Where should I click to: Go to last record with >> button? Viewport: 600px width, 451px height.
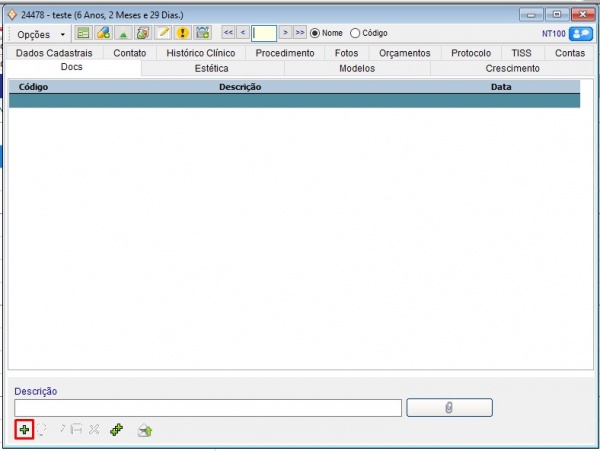point(299,33)
